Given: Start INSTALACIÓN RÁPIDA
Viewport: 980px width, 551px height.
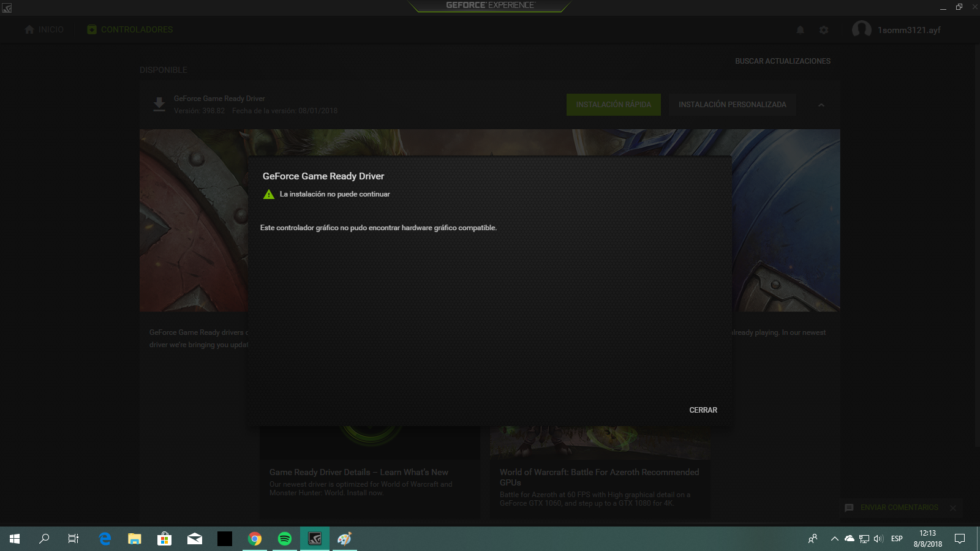Looking at the screenshot, I should tap(614, 105).
